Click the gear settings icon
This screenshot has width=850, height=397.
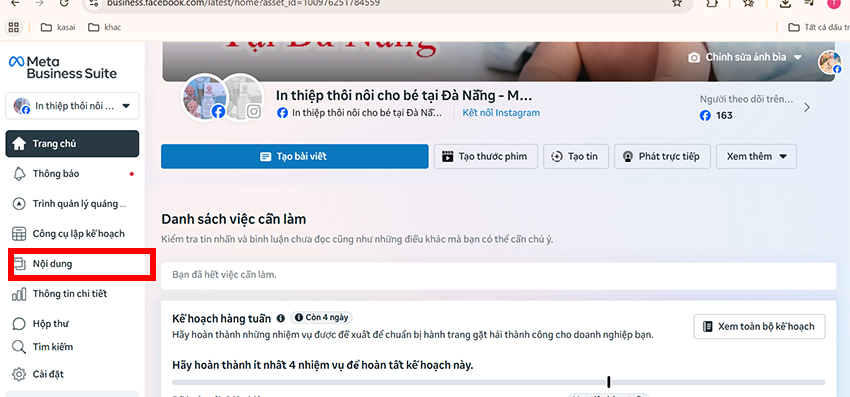click(x=19, y=374)
